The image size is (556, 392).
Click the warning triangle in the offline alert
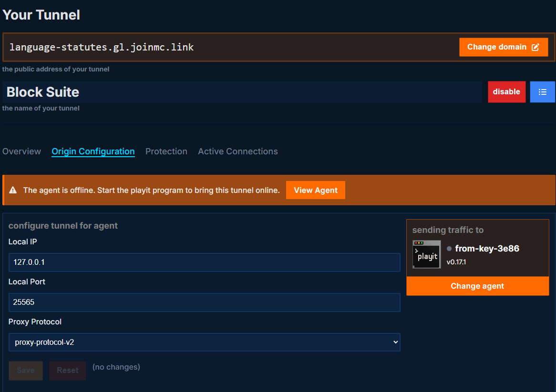13,190
